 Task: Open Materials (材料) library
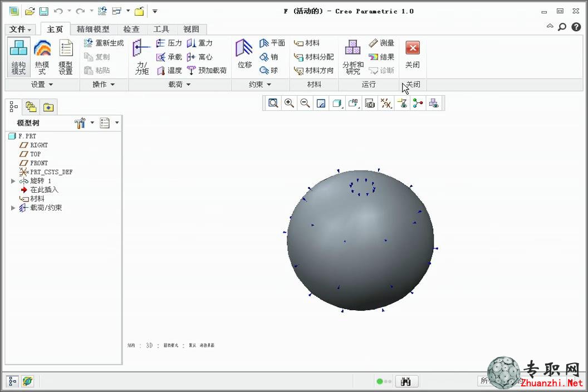[307, 43]
